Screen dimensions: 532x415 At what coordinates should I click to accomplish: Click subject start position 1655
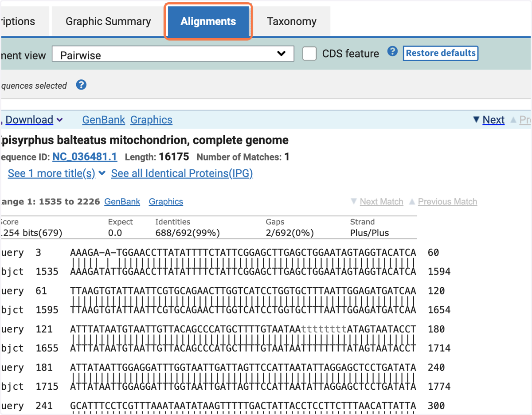coord(47,348)
